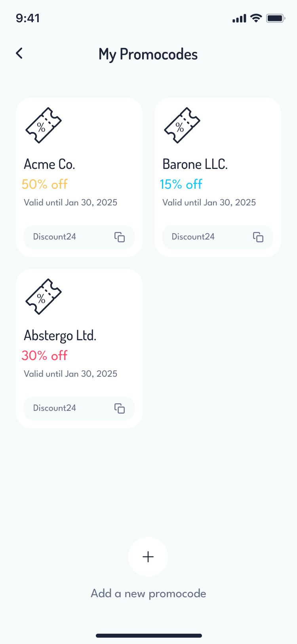The width and height of the screenshot is (297, 644).
Task: Select the Acme Co. Discount24 code field
Action: [63, 237]
